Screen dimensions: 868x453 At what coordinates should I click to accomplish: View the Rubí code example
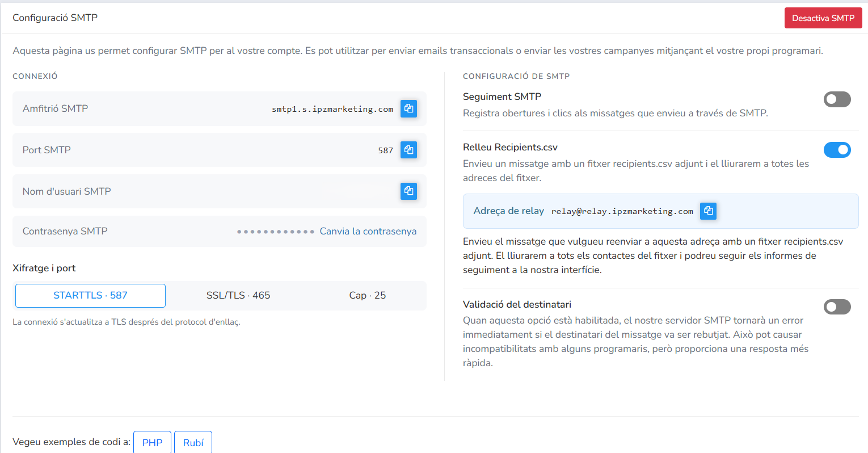click(193, 442)
